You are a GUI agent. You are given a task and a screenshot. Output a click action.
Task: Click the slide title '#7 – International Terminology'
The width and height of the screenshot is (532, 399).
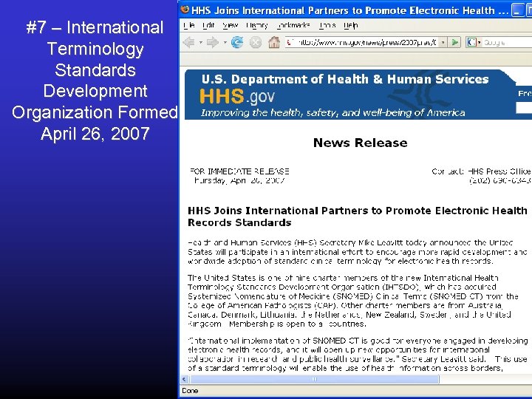coord(95,38)
